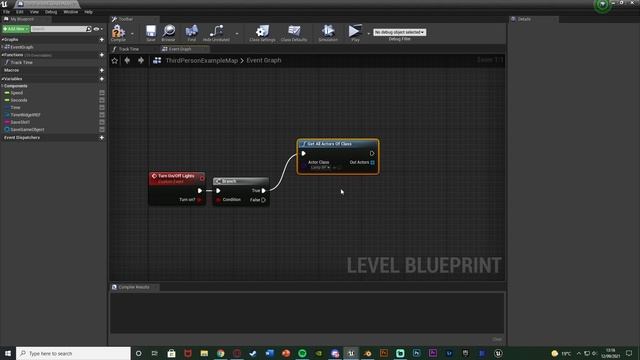The image size is (640, 360).
Task: Toggle the eye for Speed variable
Action: pyautogui.click(x=102, y=93)
